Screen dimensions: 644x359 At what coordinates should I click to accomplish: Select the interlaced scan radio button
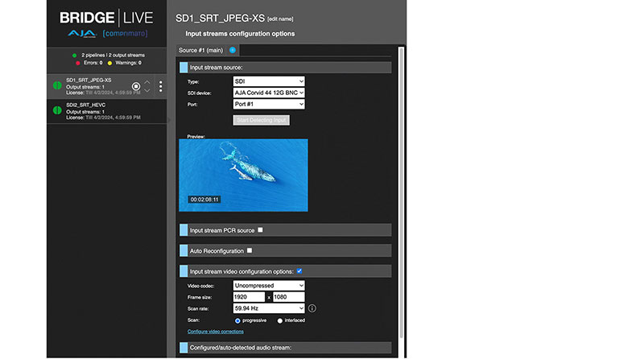(x=280, y=320)
